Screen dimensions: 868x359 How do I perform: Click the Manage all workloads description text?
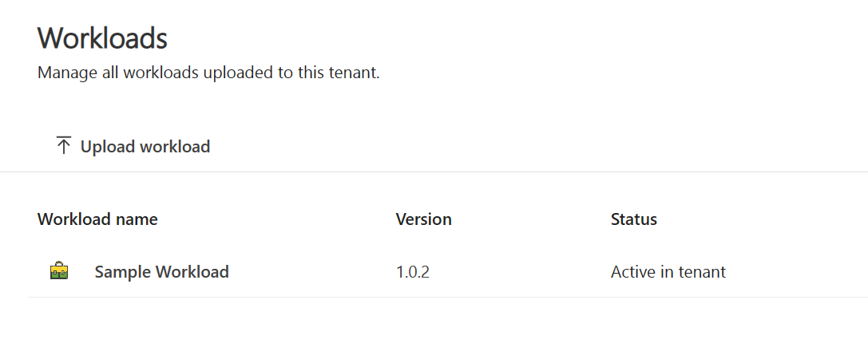click(208, 73)
